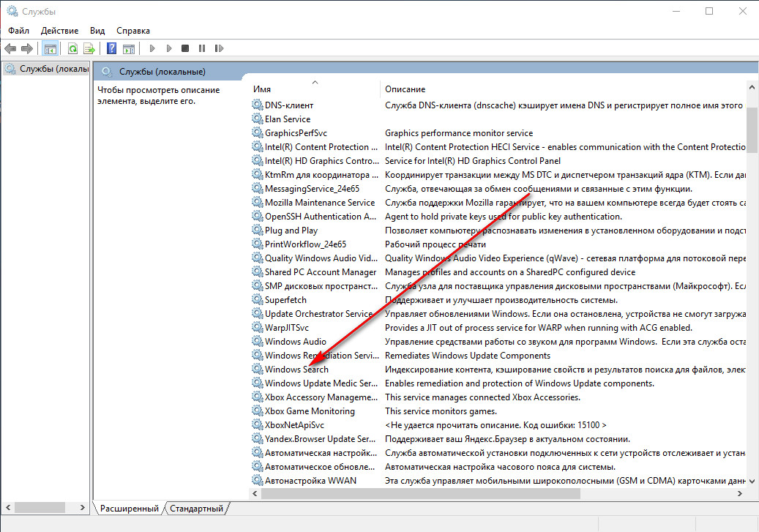Viewport: 759px width, 532px height.
Task: Click the gear icon beside GraphicsPerfSvc
Action: 257,132
